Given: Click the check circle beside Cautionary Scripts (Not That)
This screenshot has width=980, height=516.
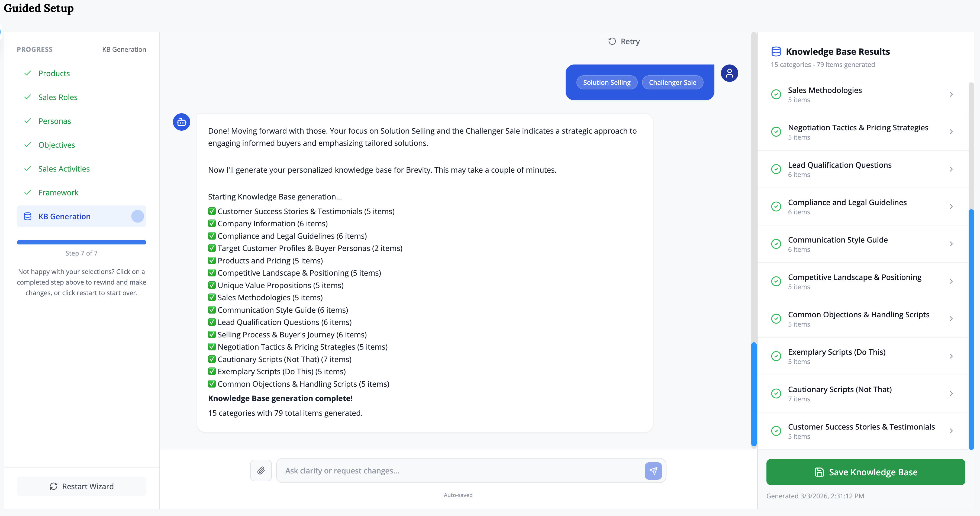Looking at the screenshot, I should click(776, 394).
